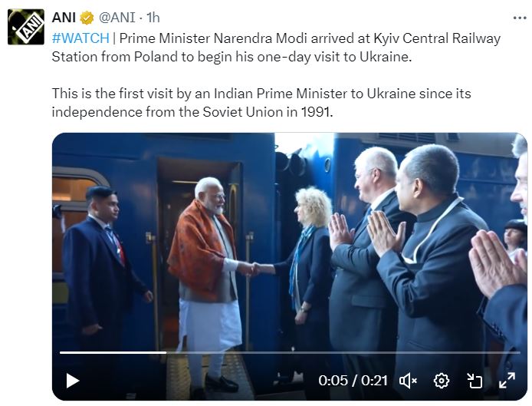Click the paragraph mentioning the Soviet Union 1991
Screen dimensions: 532x406
[261, 103]
